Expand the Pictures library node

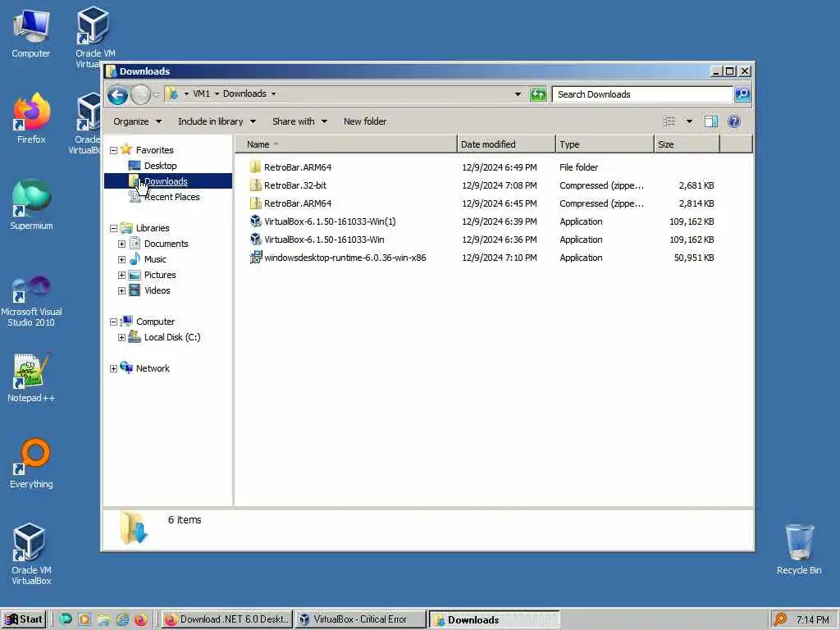click(x=121, y=275)
